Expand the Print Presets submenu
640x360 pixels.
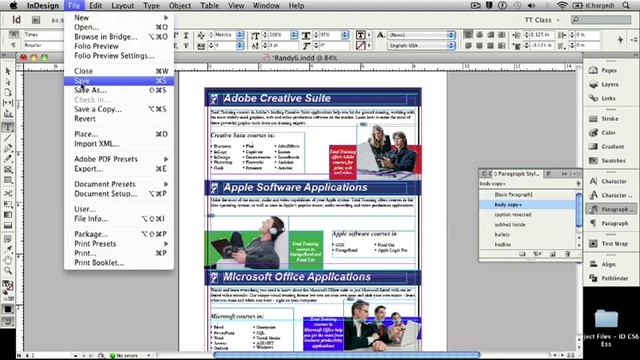click(x=119, y=244)
